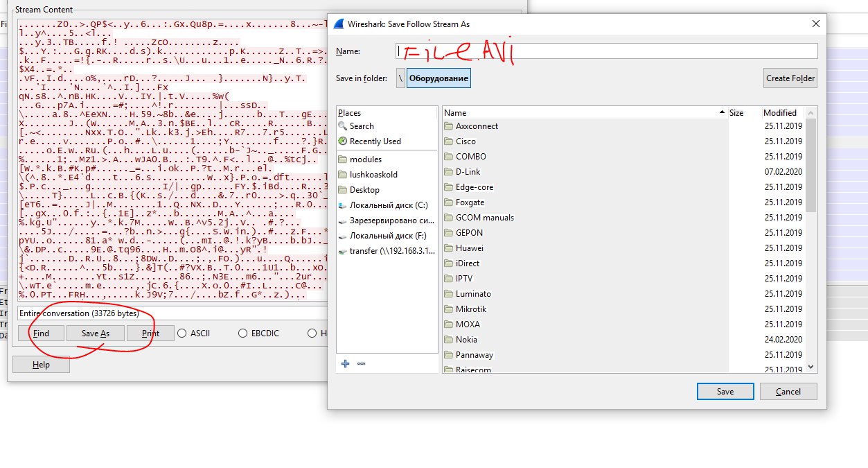868x468 pixels.
Task: Click the Luminato folder icon
Action: pos(448,294)
